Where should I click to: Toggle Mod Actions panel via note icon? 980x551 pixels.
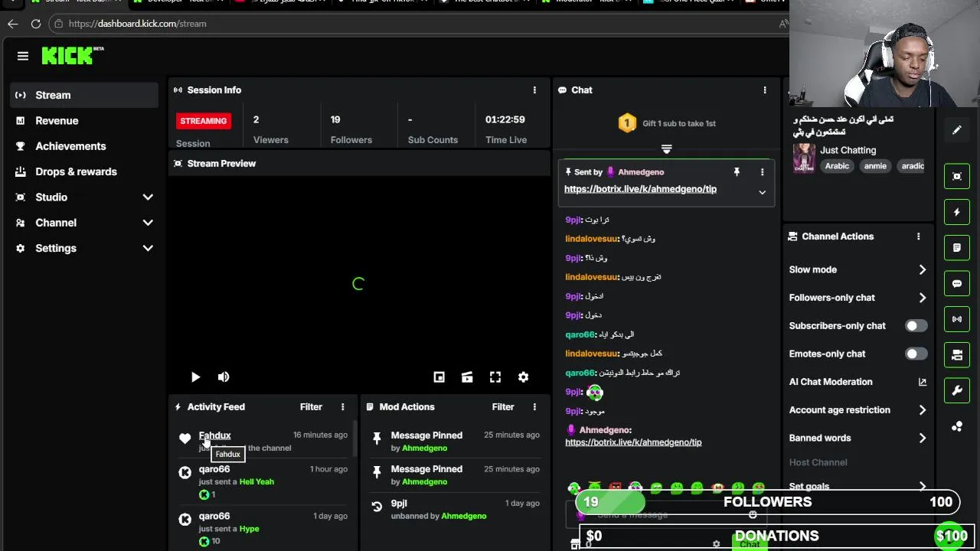pos(957,248)
